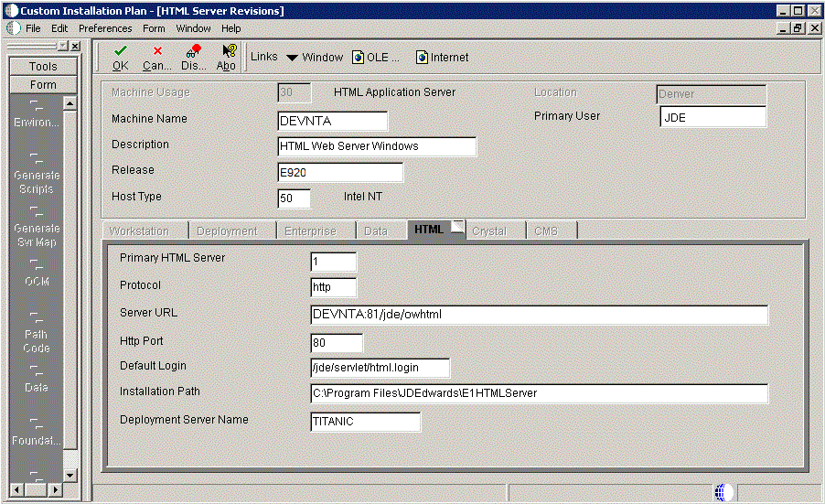The width and height of the screenshot is (825, 504).
Task: Click the Primary User field
Action: 712,117
